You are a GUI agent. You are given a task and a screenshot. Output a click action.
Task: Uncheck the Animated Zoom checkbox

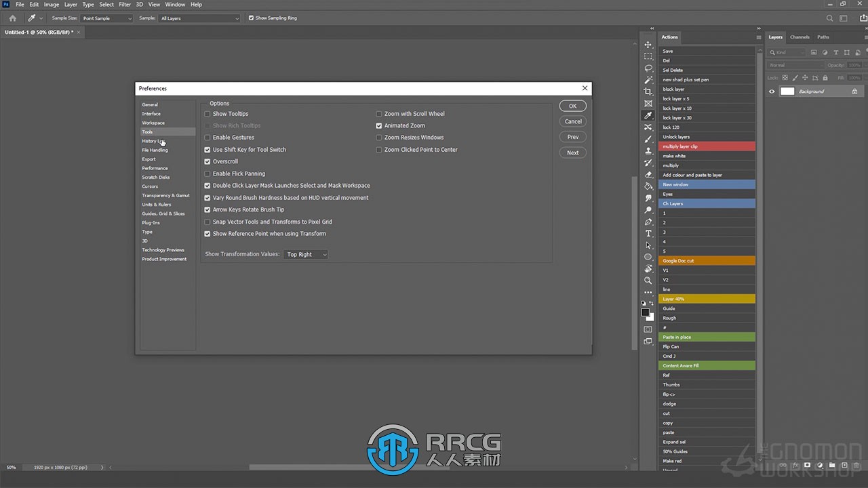pos(379,125)
